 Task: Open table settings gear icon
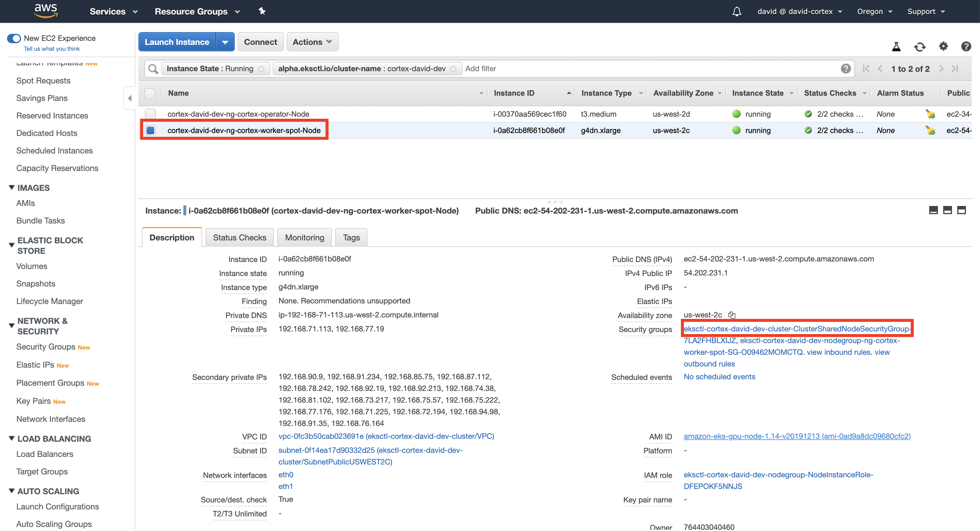pyautogui.click(x=943, y=46)
